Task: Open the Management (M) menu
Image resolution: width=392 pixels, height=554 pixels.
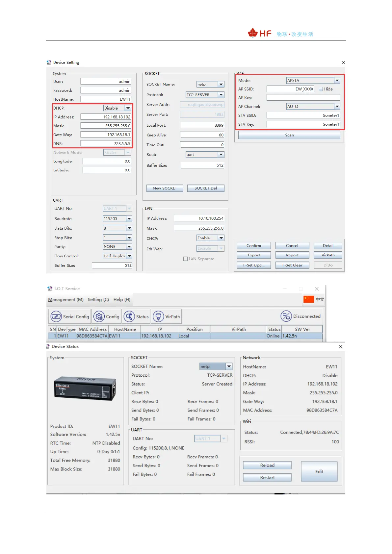Action: pyautogui.click(x=65, y=299)
